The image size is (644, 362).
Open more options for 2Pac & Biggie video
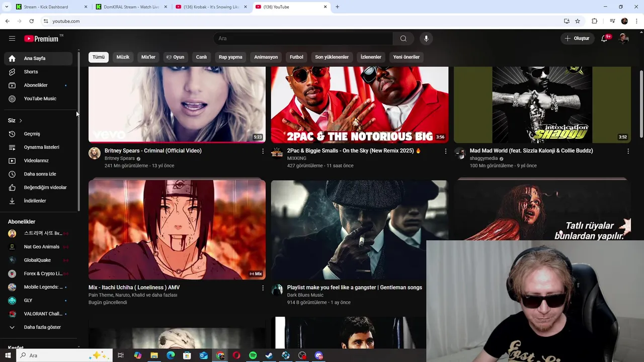[x=445, y=151]
